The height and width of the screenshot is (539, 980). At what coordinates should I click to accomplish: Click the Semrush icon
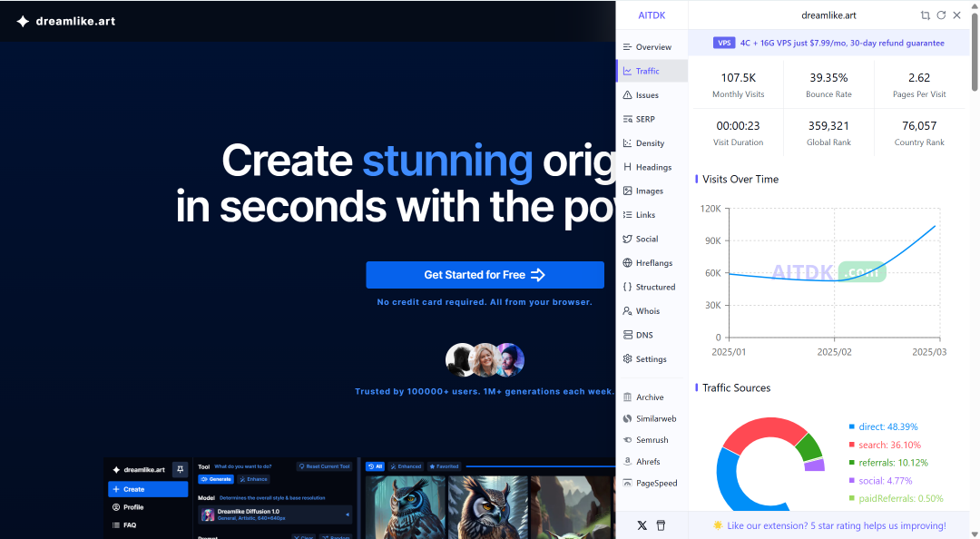[x=628, y=439]
